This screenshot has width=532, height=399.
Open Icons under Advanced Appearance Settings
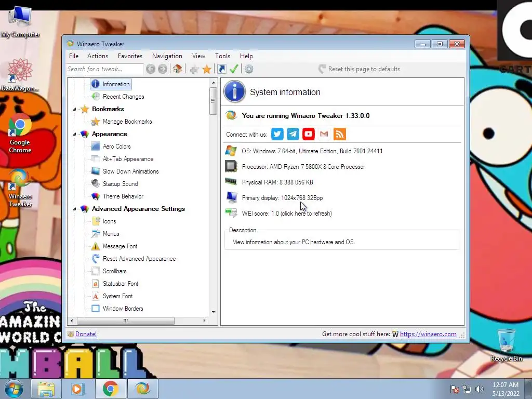click(x=109, y=221)
